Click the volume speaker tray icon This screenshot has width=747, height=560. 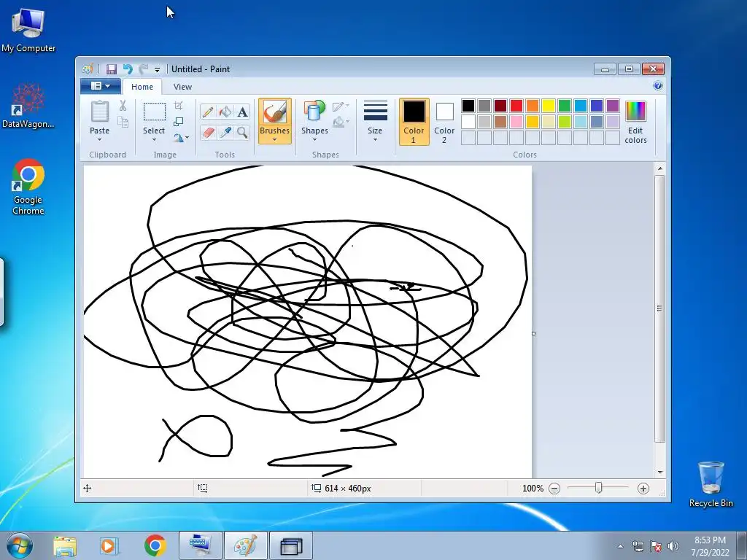click(673, 546)
